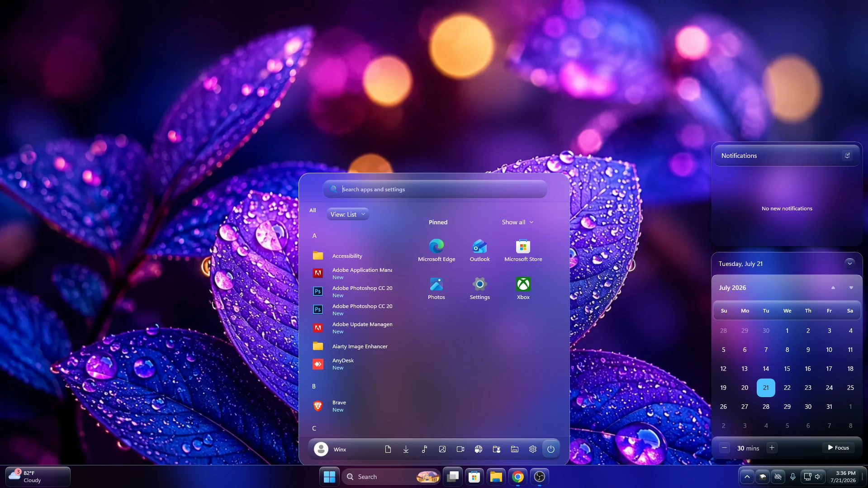Click the taskbar Search box
This screenshot has height=488, width=868.
pyautogui.click(x=392, y=477)
